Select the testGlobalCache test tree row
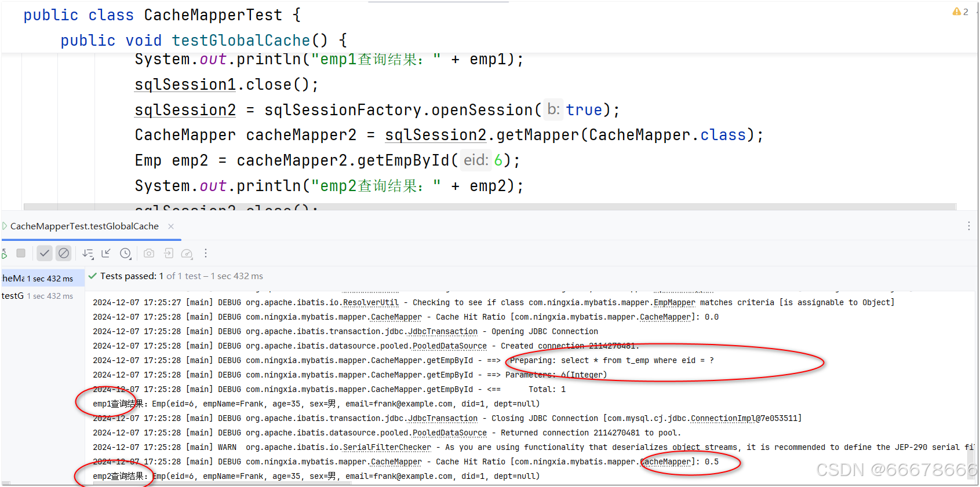The height and width of the screenshot is (487, 980). pos(42,296)
